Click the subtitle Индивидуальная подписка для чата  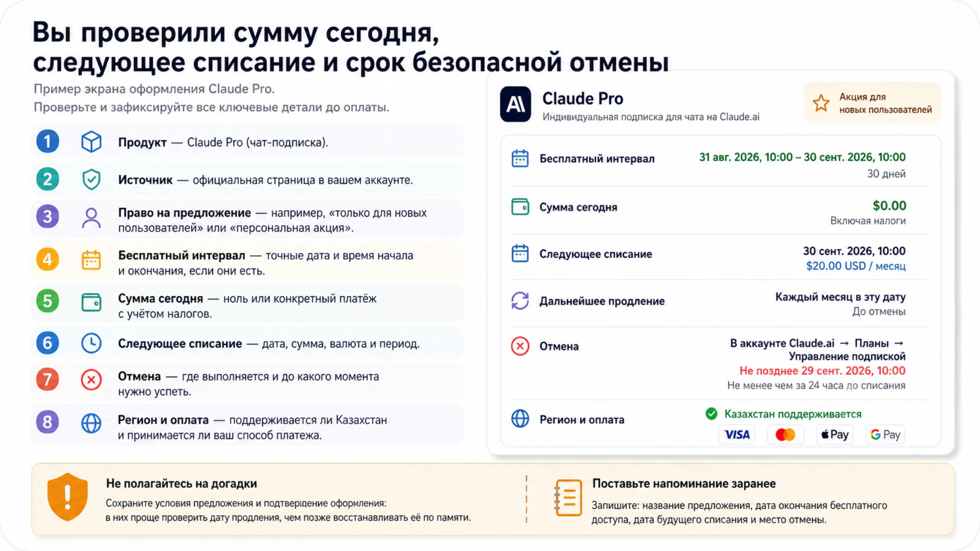click(651, 117)
